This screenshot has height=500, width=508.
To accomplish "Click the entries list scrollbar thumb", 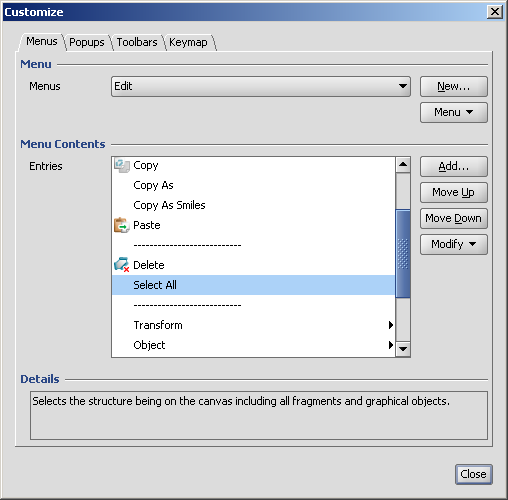I will coord(403,253).
